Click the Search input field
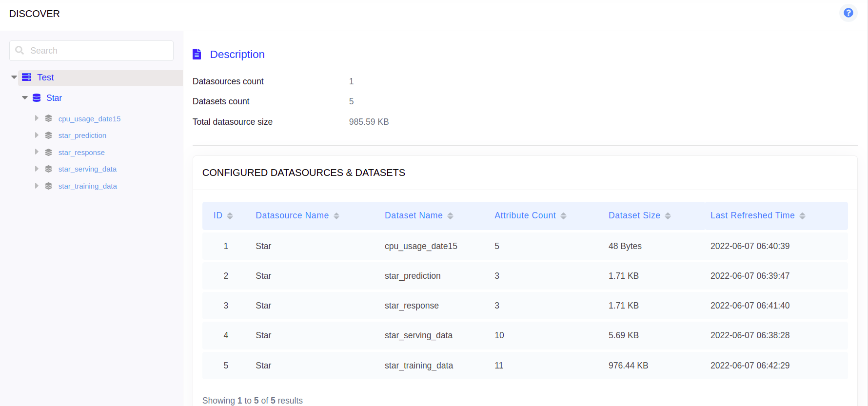This screenshot has width=868, height=406. [98, 51]
